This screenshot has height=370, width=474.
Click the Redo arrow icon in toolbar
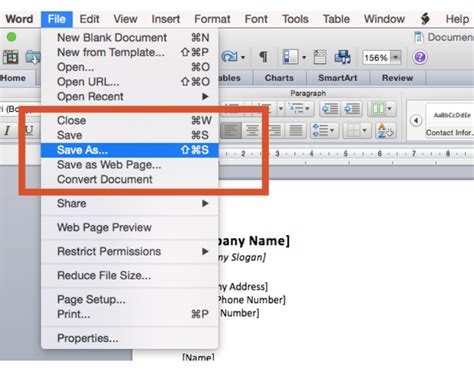(229, 57)
